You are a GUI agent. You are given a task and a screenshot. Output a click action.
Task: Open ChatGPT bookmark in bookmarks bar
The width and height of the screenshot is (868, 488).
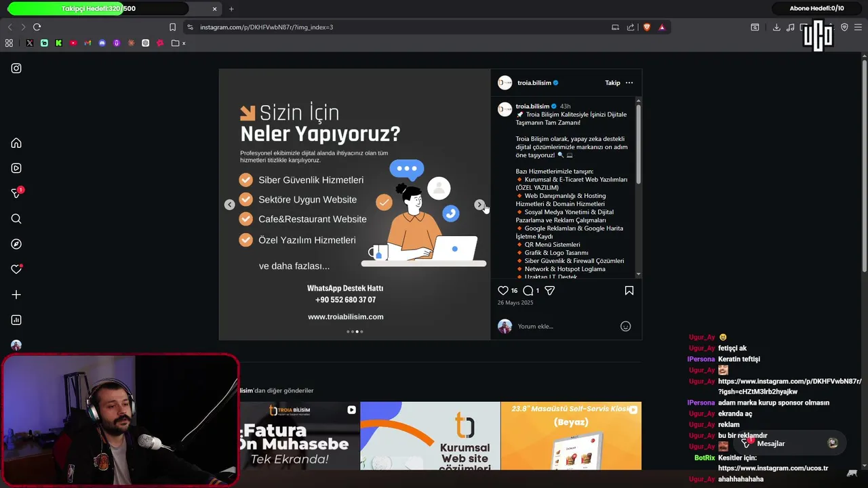[x=146, y=43]
